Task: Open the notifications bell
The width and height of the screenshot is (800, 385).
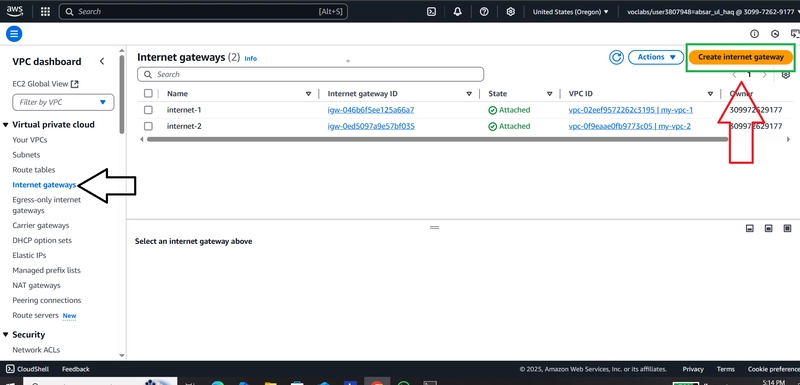Action: 458,12
